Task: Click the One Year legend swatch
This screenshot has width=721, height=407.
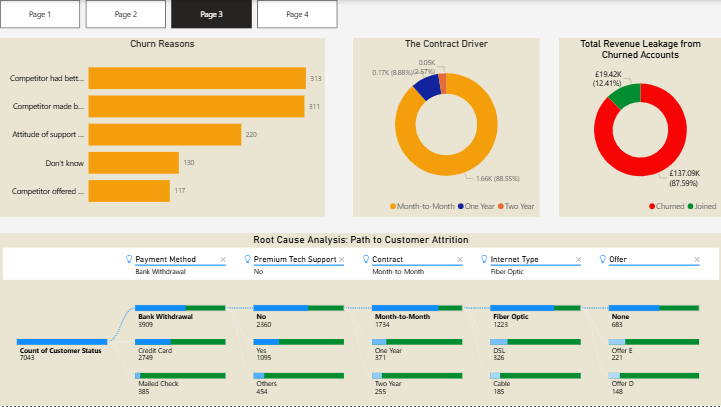Action: point(461,206)
